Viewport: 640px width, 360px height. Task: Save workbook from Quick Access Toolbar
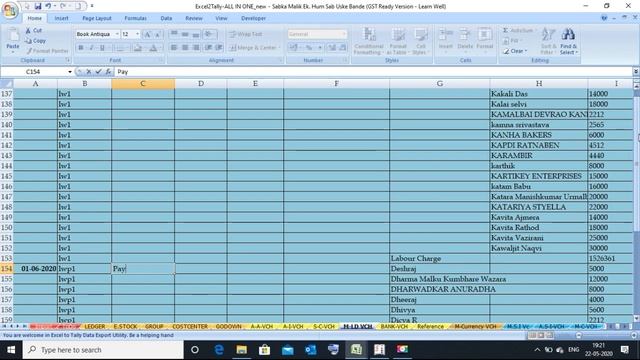pos(38,6)
